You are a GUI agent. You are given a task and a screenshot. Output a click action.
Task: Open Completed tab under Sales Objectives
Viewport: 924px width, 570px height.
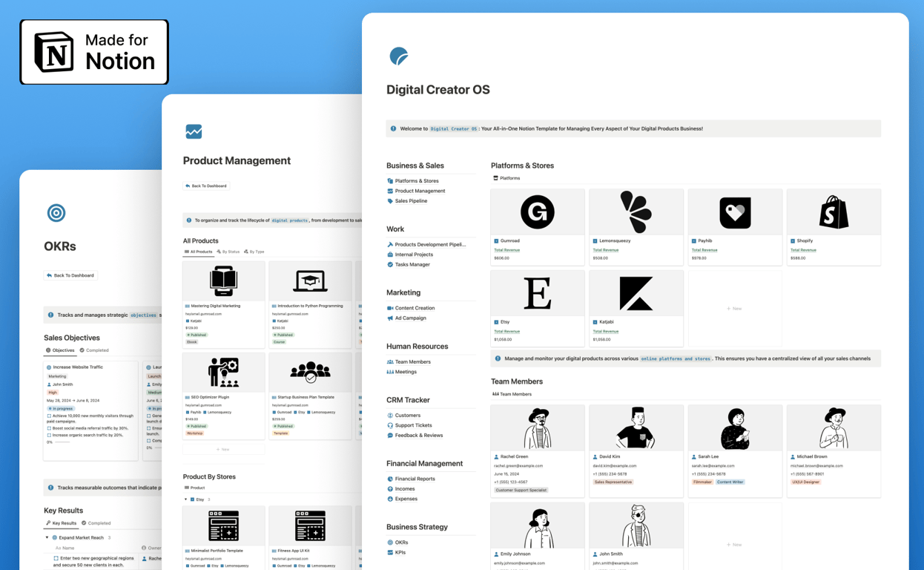(x=94, y=350)
